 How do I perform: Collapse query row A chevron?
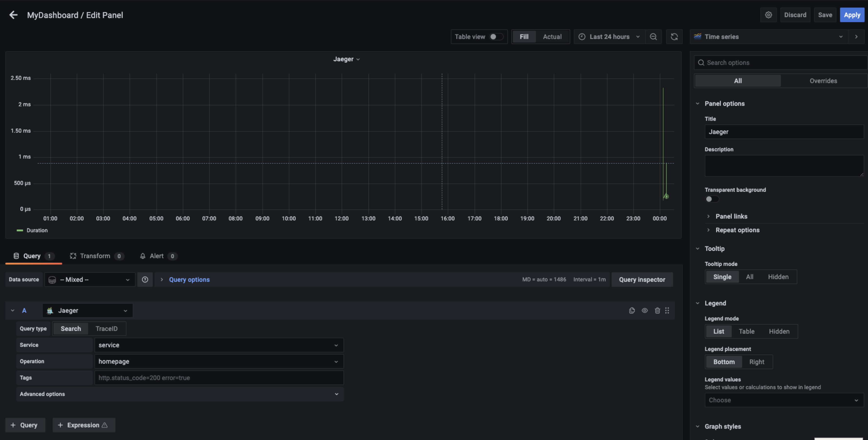click(12, 310)
